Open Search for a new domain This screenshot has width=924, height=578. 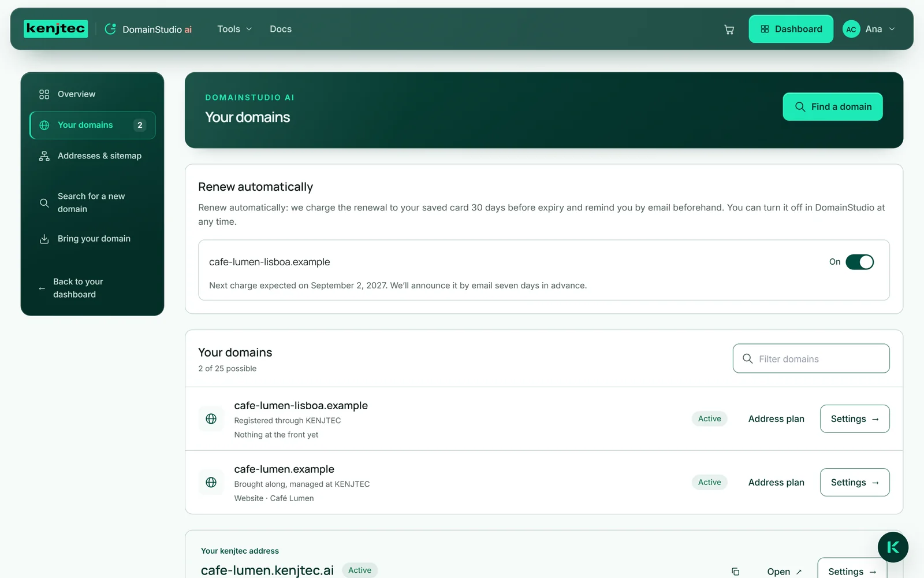tap(92, 203)
